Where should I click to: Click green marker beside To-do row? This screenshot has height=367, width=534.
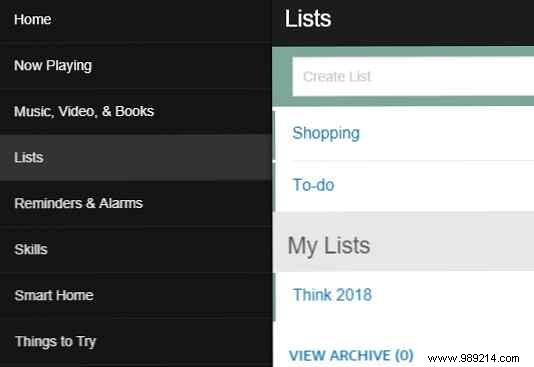[274, 187]
